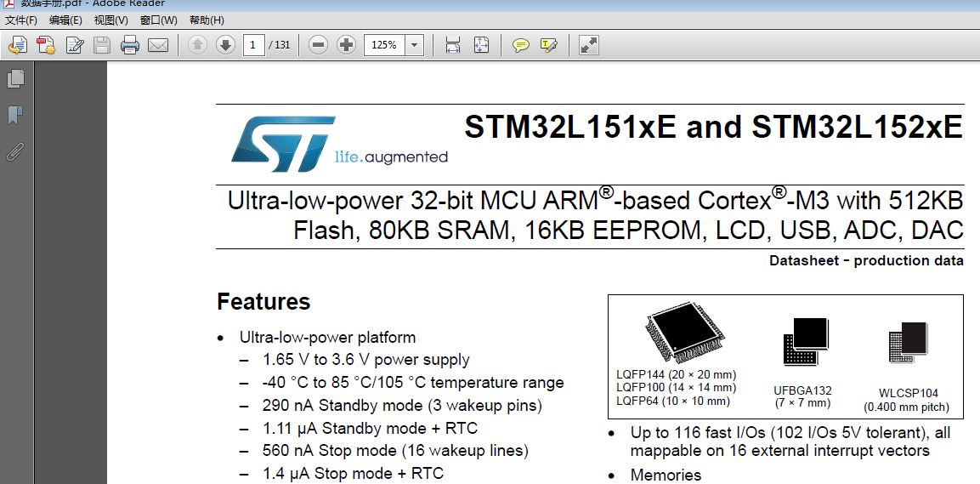980x484 pixels.
Task: Click '290 nA Standby mode (3 wakeup pins)' line
Action: [402, 405]
